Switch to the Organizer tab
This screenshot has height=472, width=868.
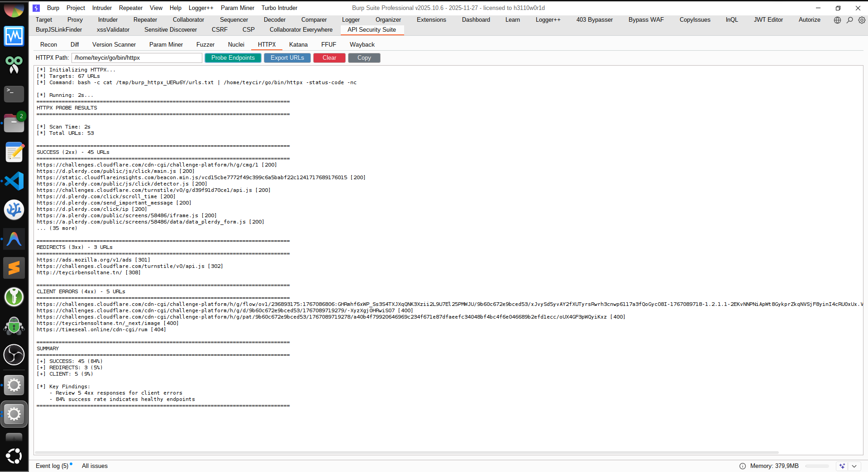[x=388, y=20]
